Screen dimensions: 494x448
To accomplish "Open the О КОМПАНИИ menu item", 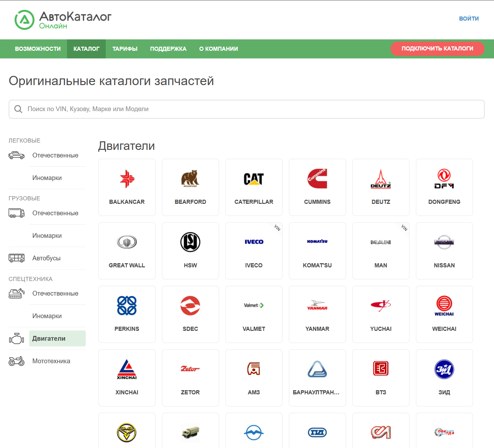I will click(x=218, y=49).
